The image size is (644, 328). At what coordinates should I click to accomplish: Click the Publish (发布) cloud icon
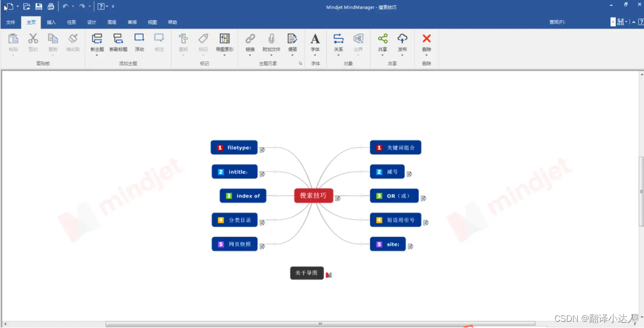[x=402, y=39]
